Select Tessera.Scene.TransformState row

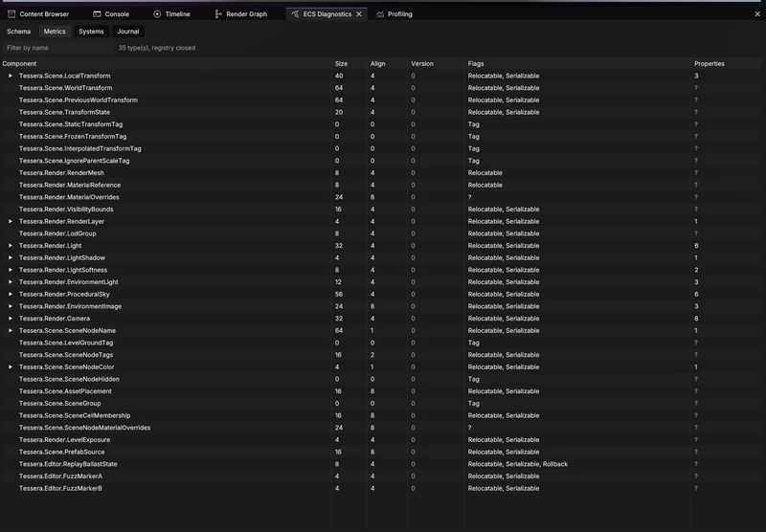[x=383, y=112]
